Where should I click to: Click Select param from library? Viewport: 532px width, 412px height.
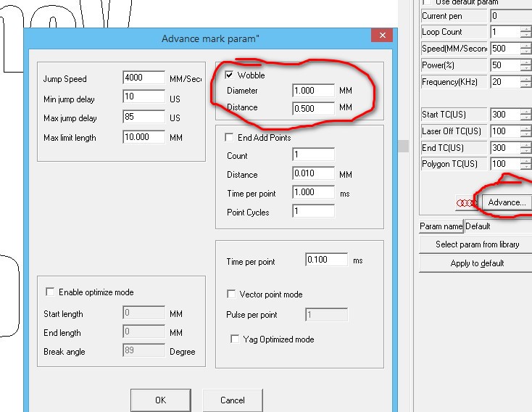(477, 244)
